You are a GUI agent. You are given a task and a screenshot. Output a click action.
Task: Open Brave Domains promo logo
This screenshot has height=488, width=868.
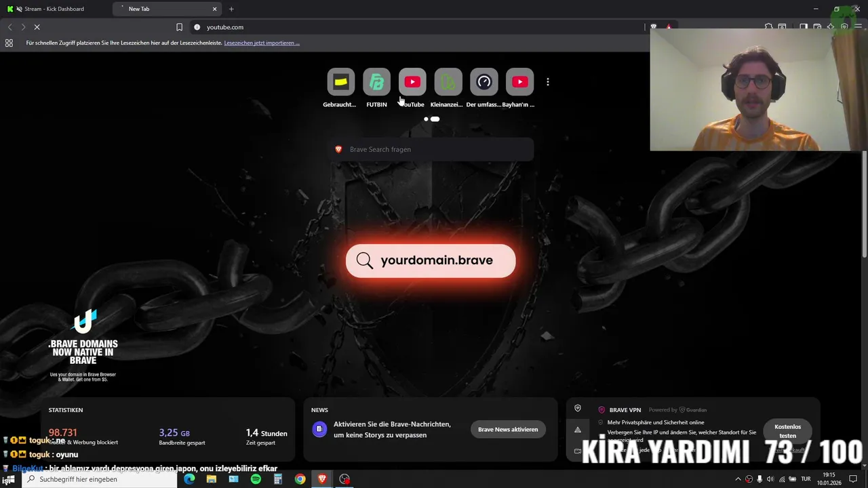(83, 346)
